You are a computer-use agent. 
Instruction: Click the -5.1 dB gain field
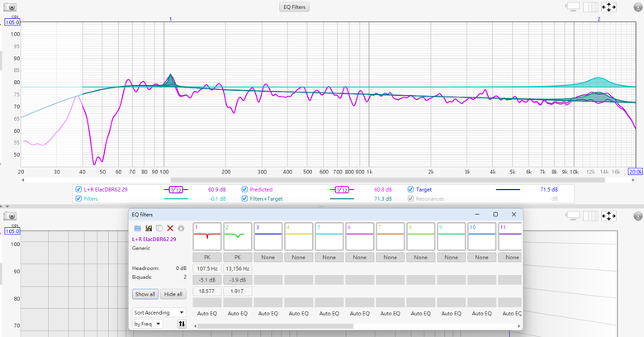tap(207, 280)
